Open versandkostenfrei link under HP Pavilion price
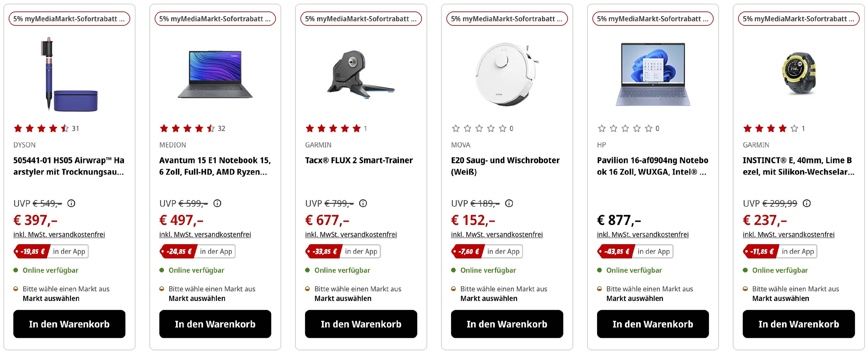 tap(642, 235)
